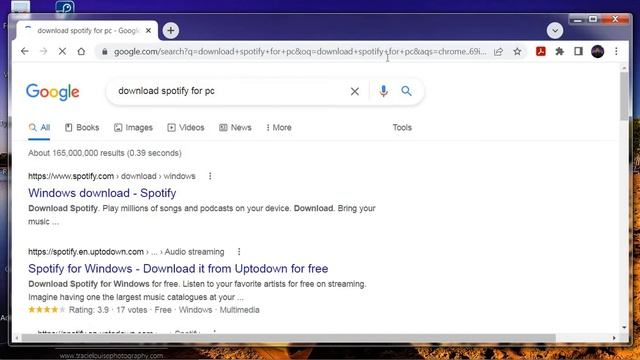
Task: Open result options for uptodown result
Action: click(239, 252)
